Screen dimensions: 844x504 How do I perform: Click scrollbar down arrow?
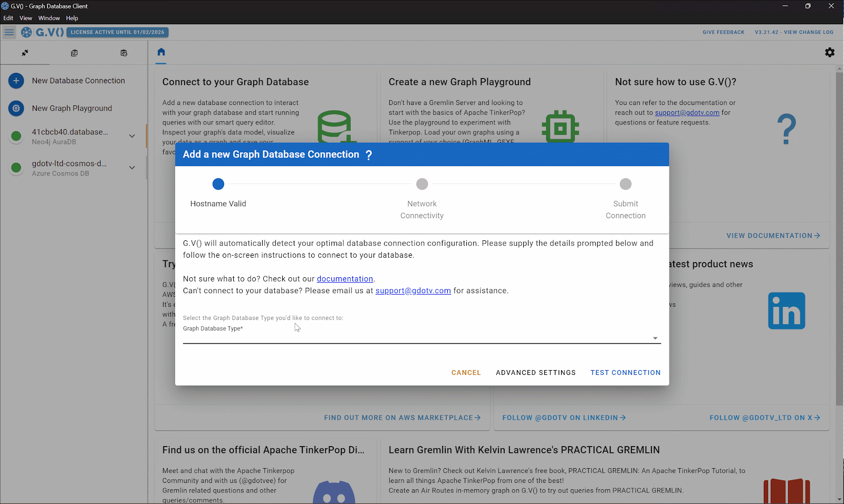[x=839, y=499]
